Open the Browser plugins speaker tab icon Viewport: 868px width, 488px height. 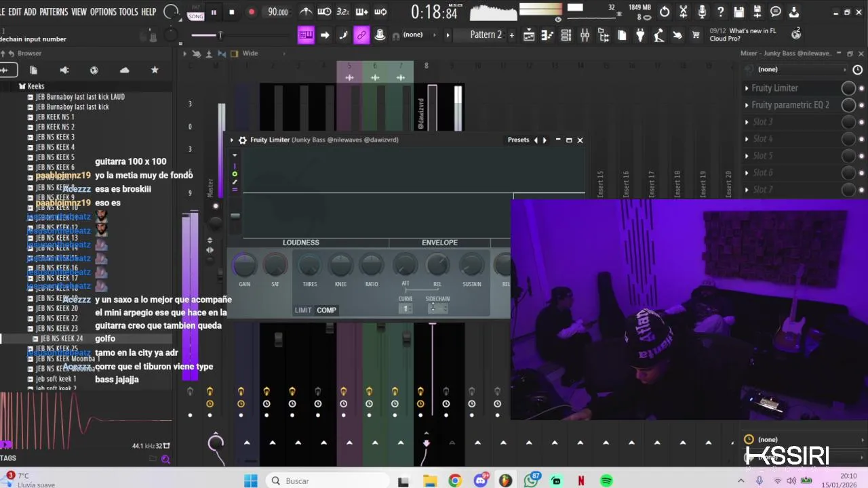point(64,70)
